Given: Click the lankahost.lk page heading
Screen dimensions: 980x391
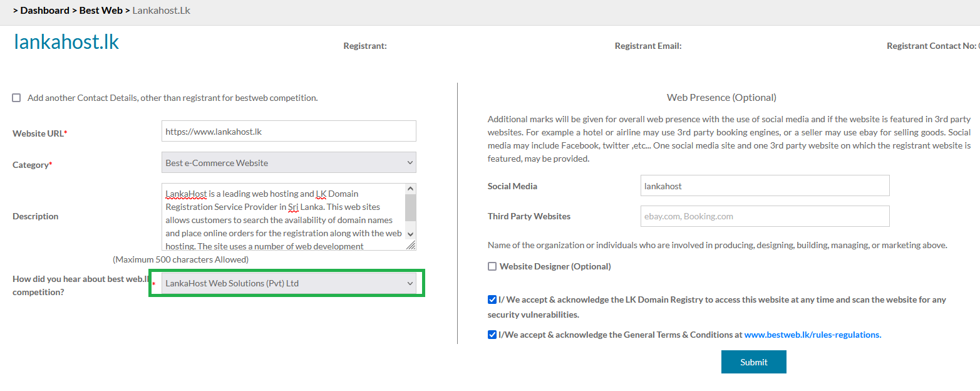Looking at the screenshot, I should (x=66, y=42).
